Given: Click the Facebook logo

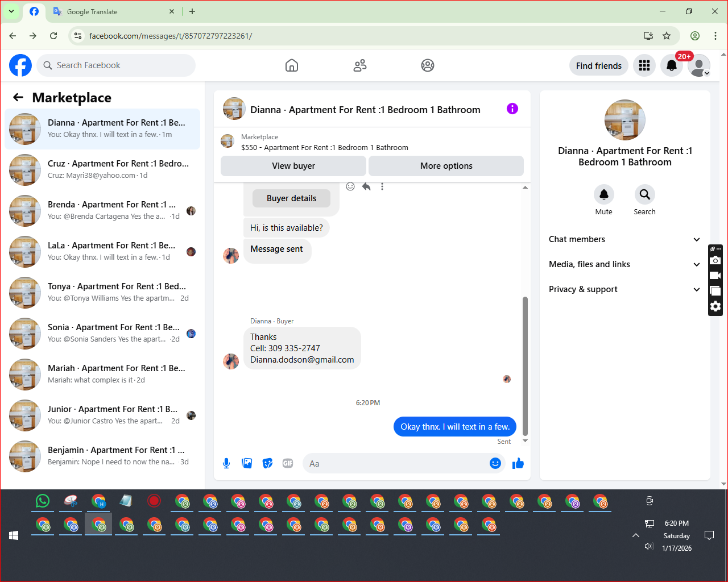Looking at the screenshot, I should [x=20, y=65].
